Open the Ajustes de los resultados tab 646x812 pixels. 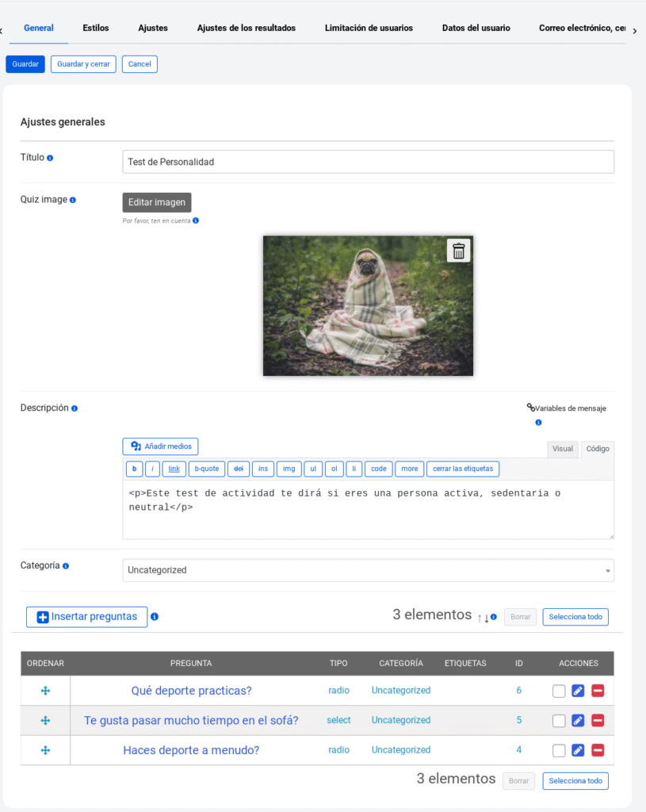(247, 28)
